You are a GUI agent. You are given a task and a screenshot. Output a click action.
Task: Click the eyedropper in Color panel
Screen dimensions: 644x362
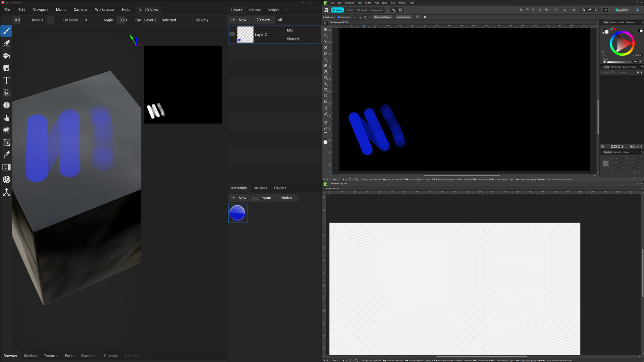click(612, 29)
